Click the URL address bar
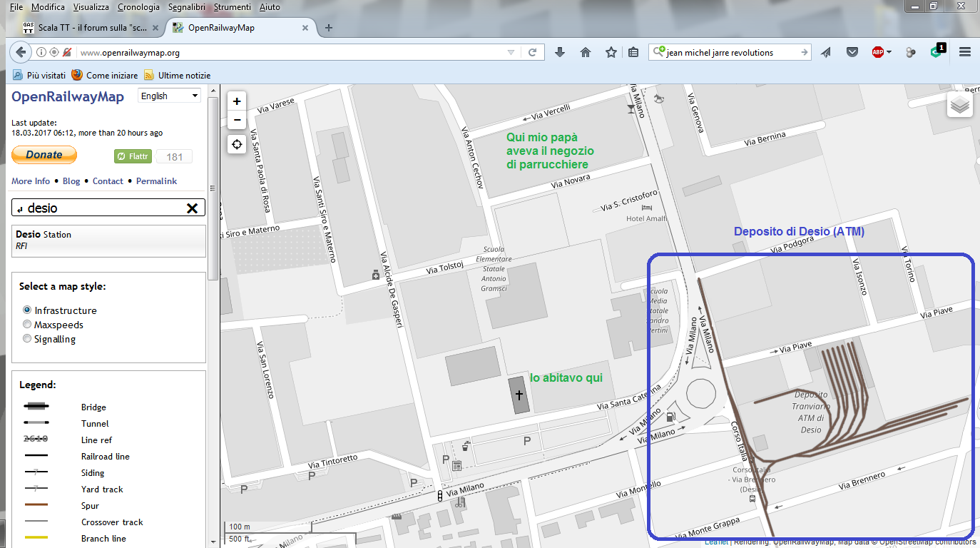Viewport: 980px width, 548px height. [291, 52]
